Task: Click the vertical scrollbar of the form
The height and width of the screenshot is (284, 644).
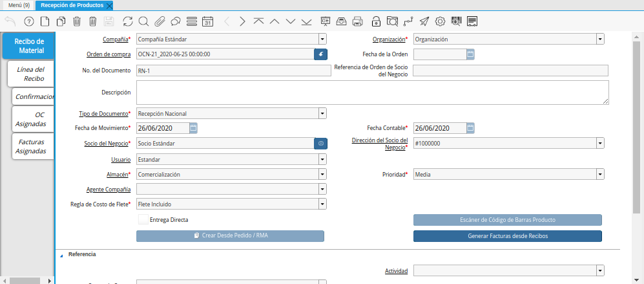Action: coord(636,127)
